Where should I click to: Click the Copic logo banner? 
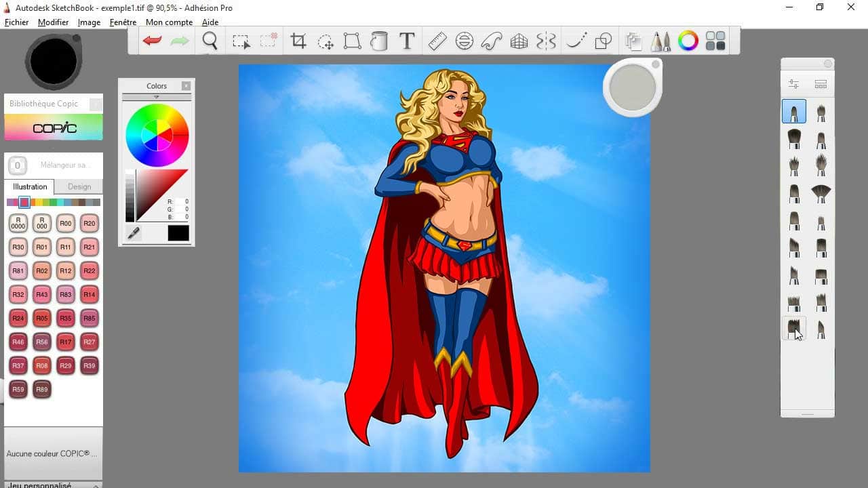tap(54, 127)
